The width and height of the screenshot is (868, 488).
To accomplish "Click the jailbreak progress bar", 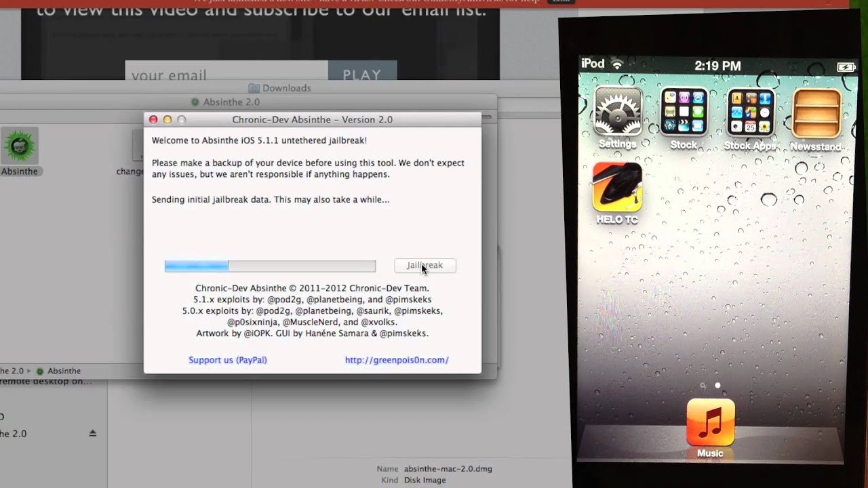I will point(270,266).
